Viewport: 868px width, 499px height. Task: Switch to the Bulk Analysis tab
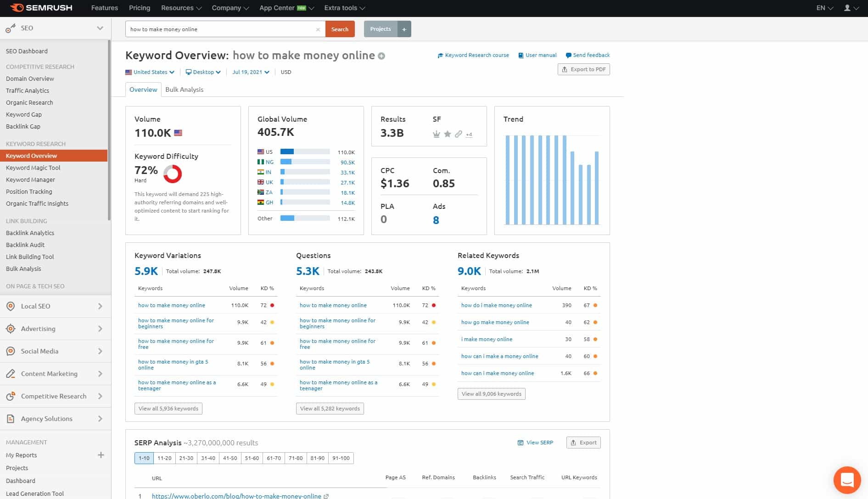[x=184, y=90]
